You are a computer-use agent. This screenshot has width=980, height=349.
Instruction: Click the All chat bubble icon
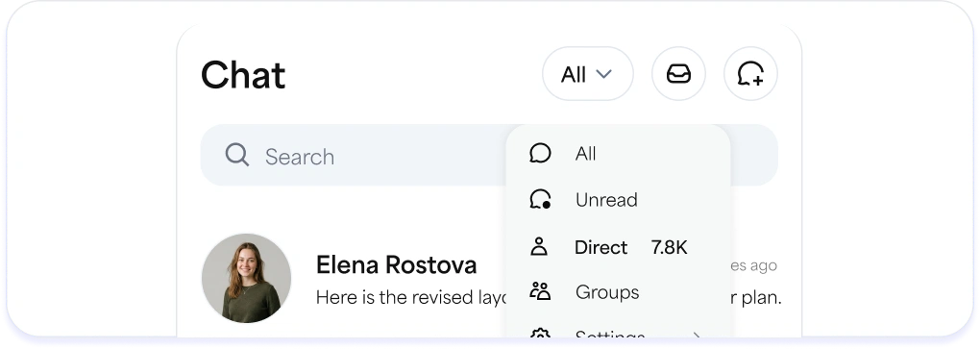[x=540, y=153]
